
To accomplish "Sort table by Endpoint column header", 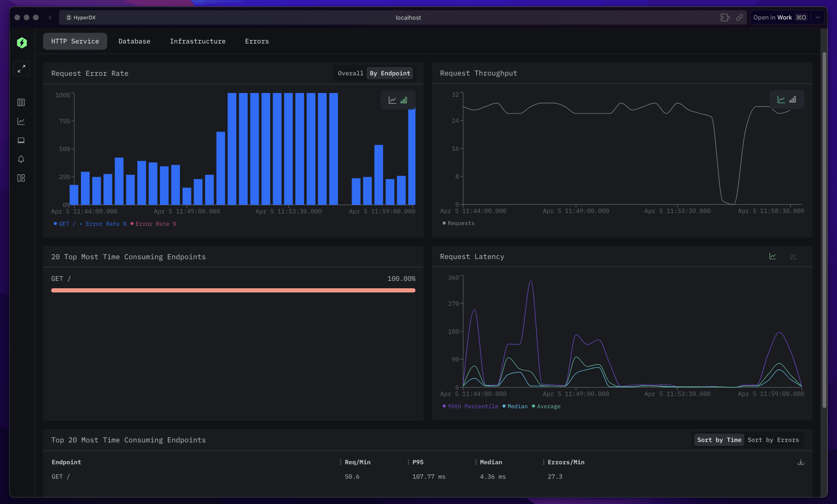I will click(66, 462).
